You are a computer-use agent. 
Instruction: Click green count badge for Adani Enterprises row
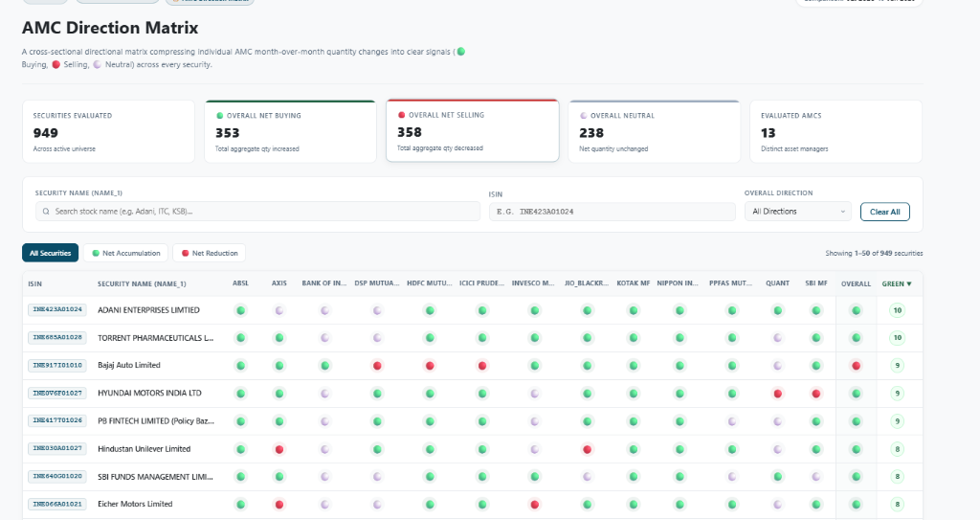tap(897, 310)
